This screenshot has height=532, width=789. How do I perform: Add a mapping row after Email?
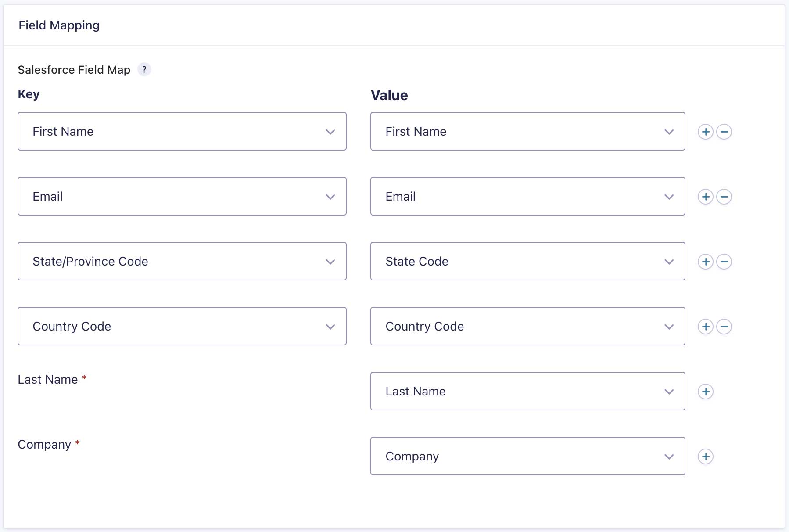pos(705,197)
